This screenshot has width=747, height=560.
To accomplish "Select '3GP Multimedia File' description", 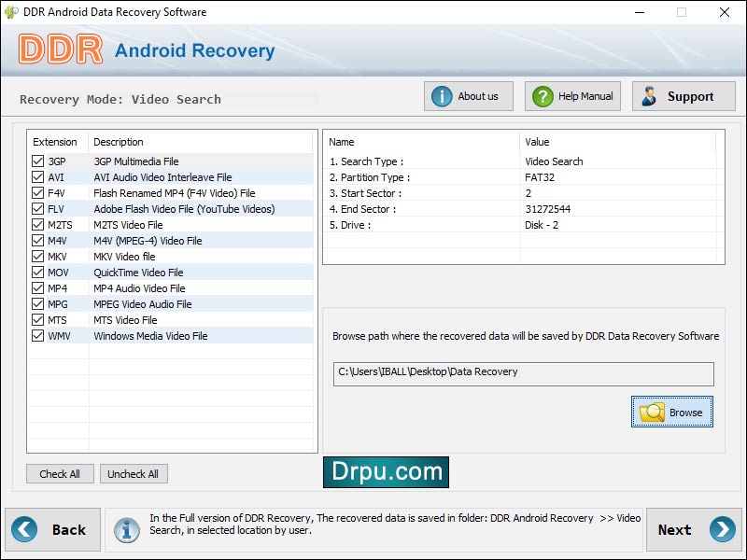I will point(136,161).
